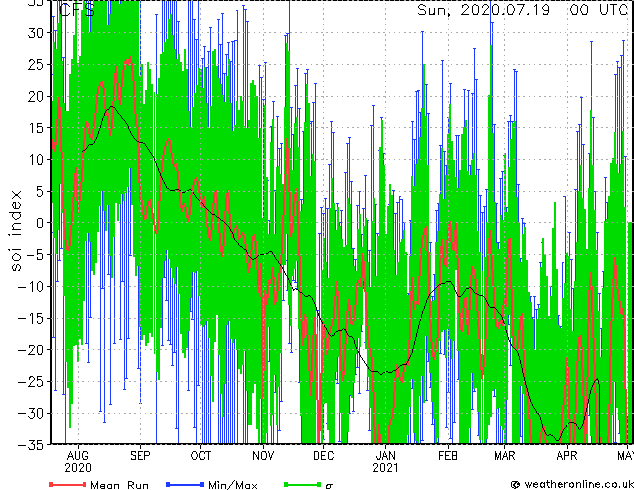Click the sigma symbol legend label
Screen dimensions: 634x490
tap(330, 486)
